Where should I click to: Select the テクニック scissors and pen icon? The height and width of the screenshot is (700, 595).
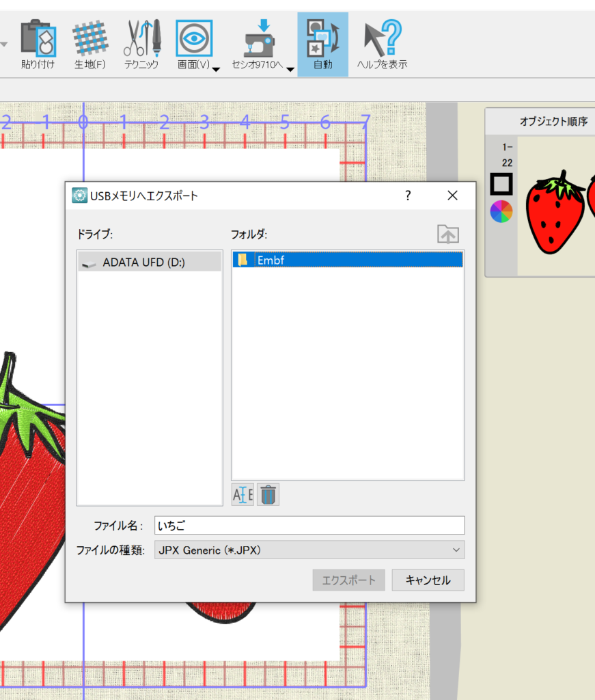(x=141, y=40)
